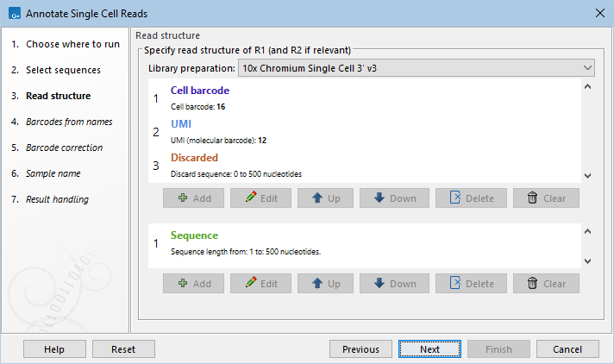The height and width of the screenshot is (364, 614).
Task: Click the trash Clear icon for R2
Action: tap(533, 284)
